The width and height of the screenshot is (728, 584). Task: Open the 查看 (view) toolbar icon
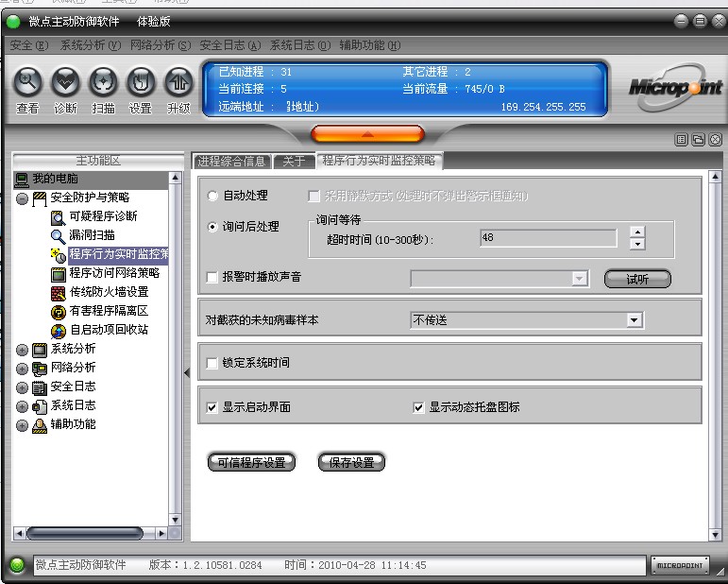tap(28, 82)
